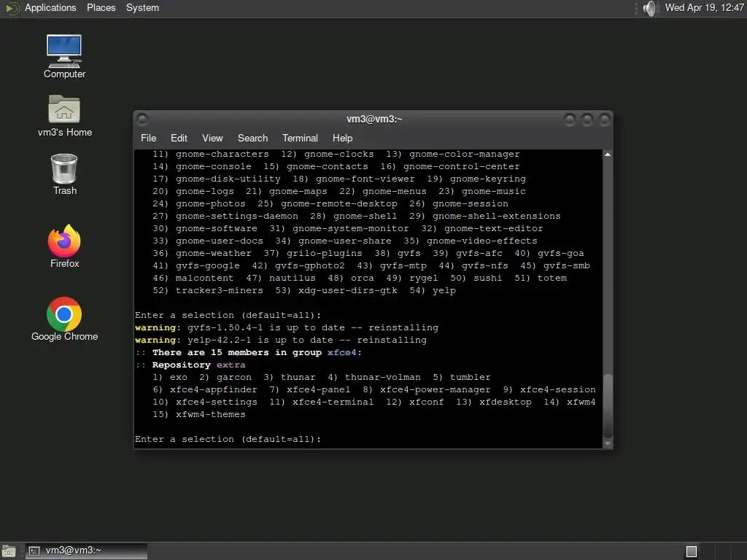Click the terminal scrollbar up arrow

[x=608, y=155]
